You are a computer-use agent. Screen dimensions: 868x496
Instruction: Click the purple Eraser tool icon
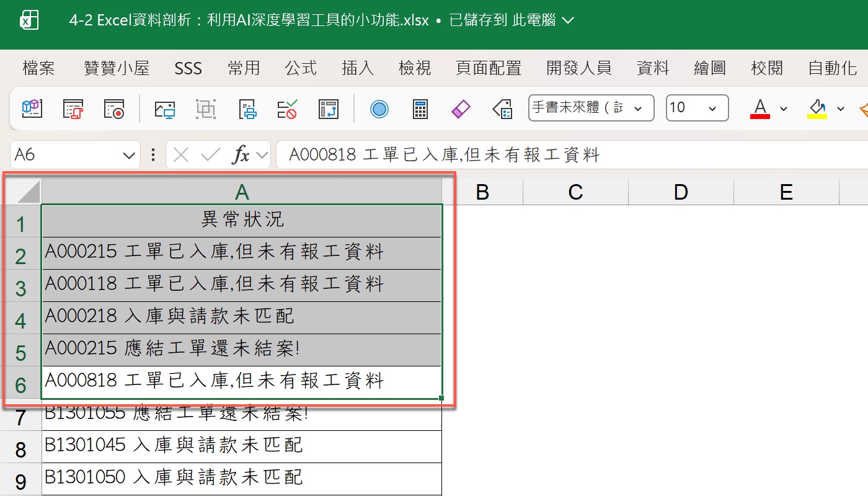461,108
